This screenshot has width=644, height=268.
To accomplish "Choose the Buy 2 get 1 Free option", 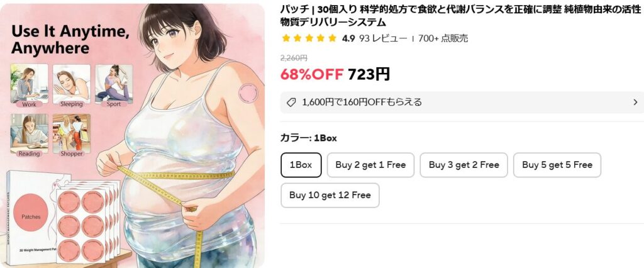I will [x=370, y=165].
